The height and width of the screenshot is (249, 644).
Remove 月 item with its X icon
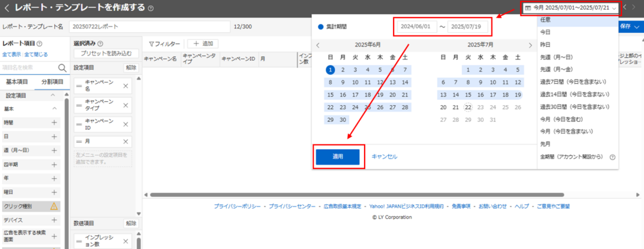[x=126, y=141]
